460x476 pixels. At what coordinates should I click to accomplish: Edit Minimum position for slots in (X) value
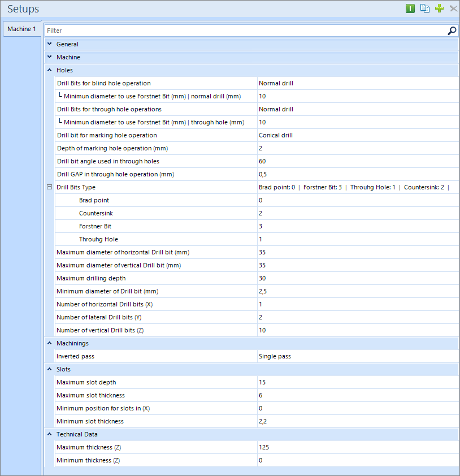tap(358, 408)
